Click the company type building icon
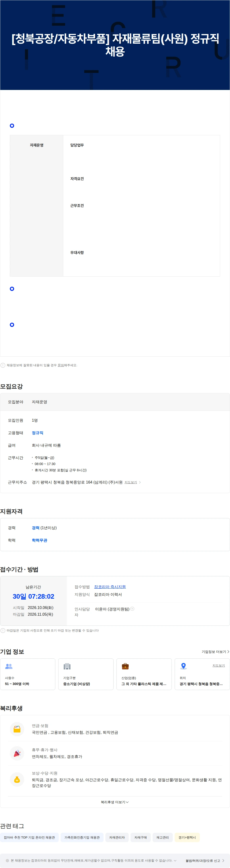Screen dimensions: 230x868 pyautogui.click(x=67, y=666)
